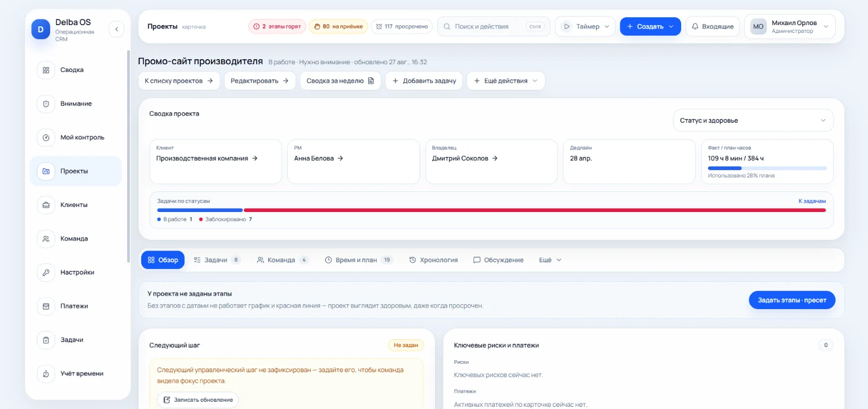Open the Команда sidebar section

(75, 238)
